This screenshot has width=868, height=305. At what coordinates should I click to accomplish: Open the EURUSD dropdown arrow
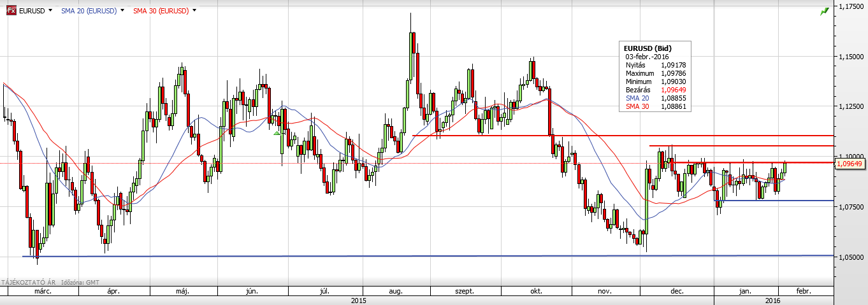pyautogui.click(x=50, y=11)
